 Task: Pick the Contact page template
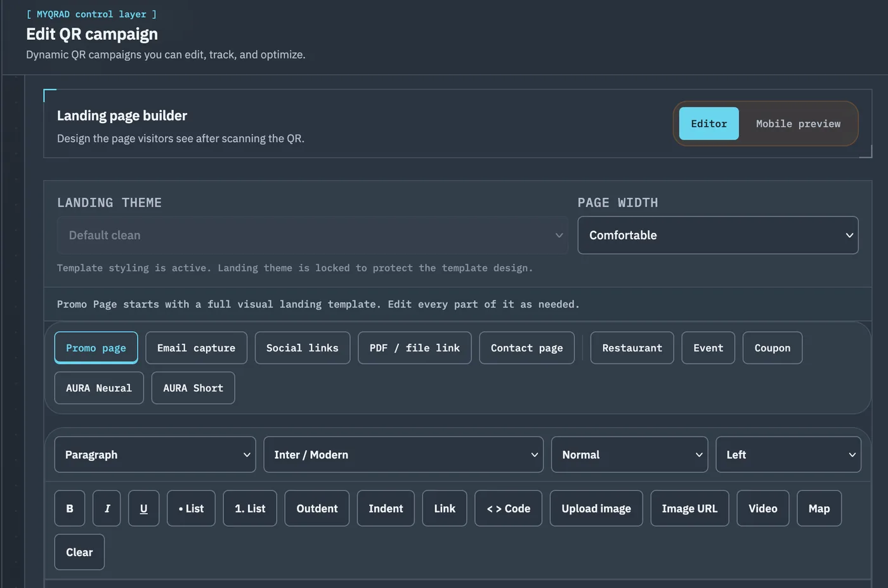click(x=526, y=348)
